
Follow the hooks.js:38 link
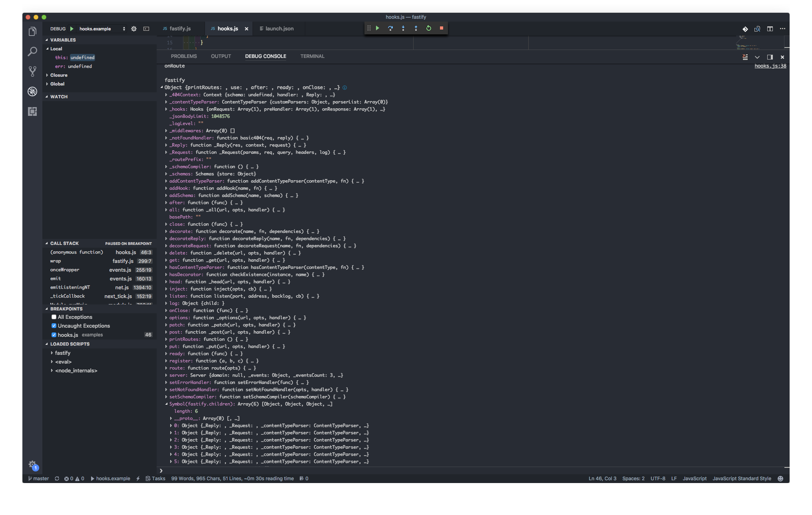coord(770,66)
